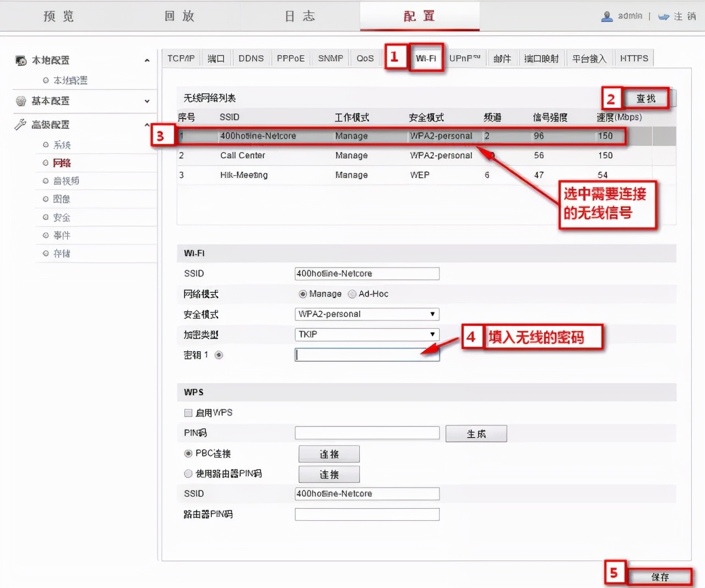Select the 密钥 1 radio button

tap(219, 355)
